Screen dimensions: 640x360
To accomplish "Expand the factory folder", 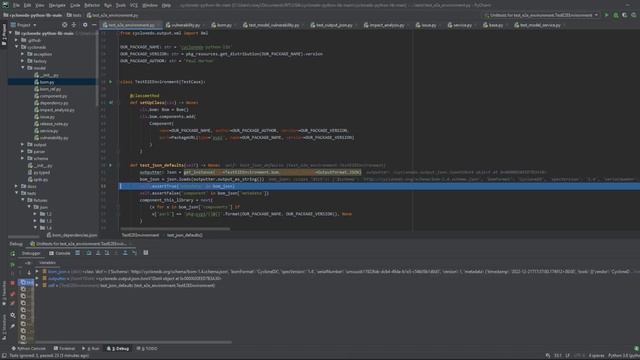I will click(x=23, y=61).
